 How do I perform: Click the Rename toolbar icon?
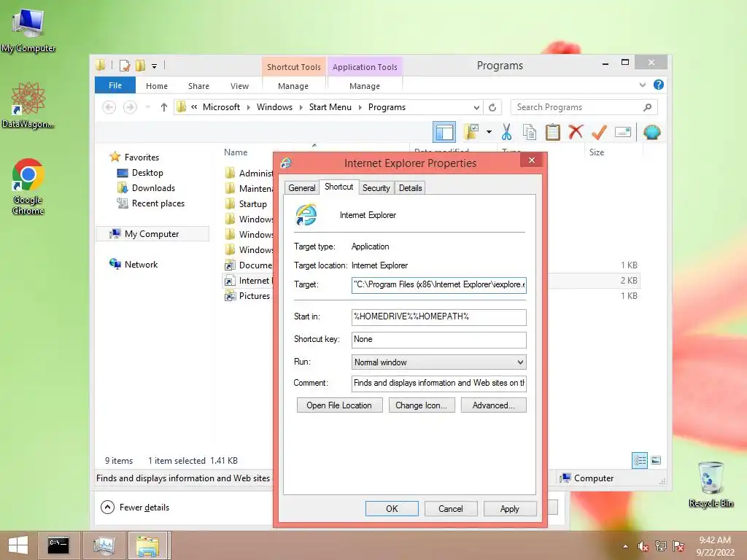pos(623,132)
